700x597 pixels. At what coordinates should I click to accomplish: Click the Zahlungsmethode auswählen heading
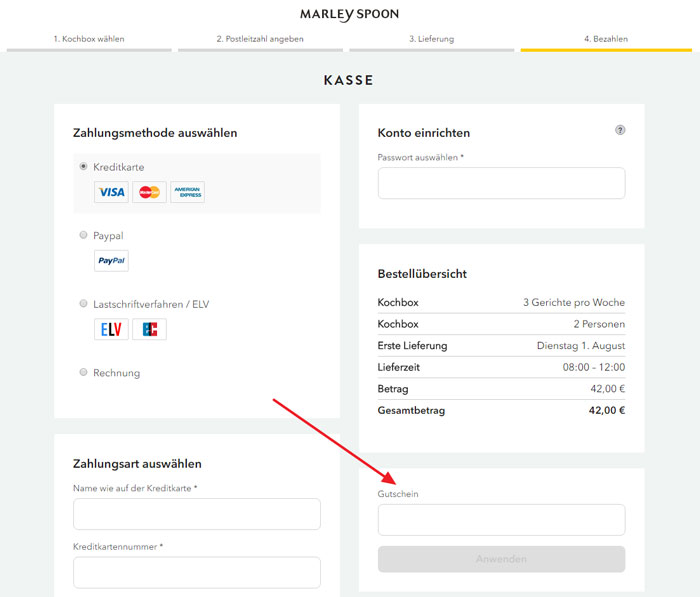(155, 133)
